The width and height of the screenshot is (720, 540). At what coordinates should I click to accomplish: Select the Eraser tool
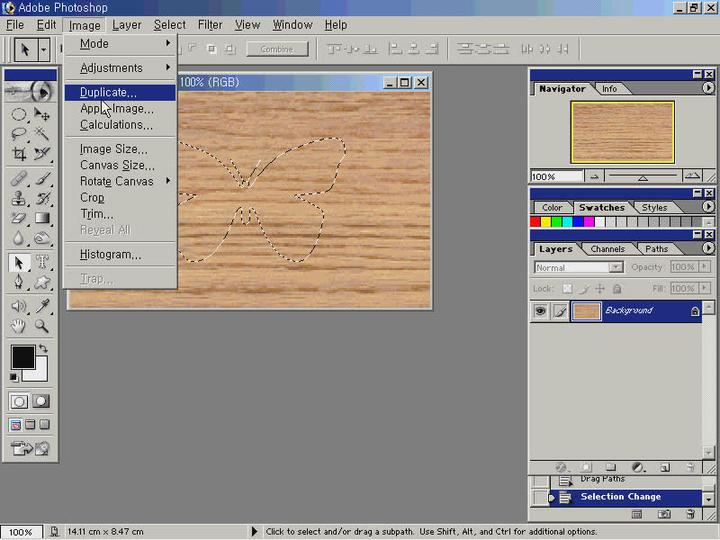(x=19, y=218)
